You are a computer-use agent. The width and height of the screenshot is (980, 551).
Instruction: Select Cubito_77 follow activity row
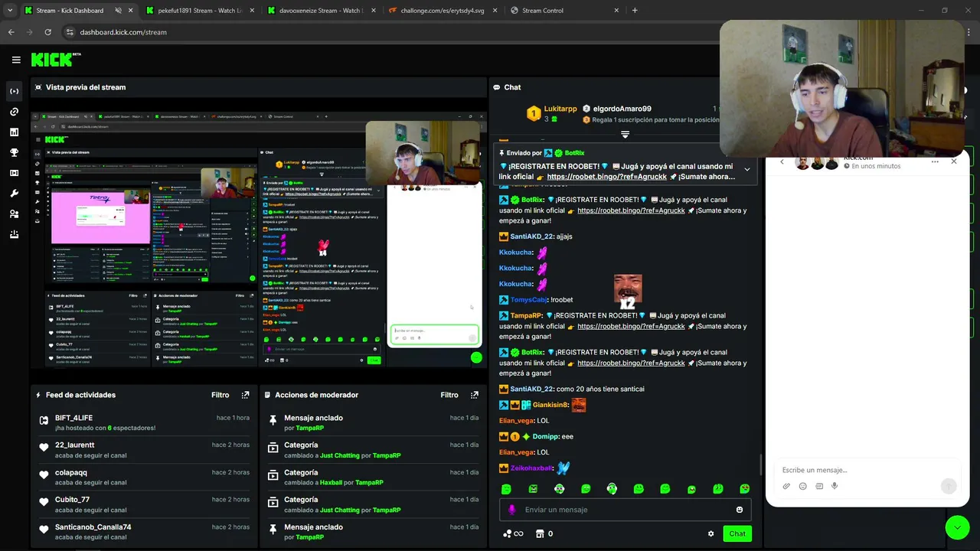click(x=145, y=504)
